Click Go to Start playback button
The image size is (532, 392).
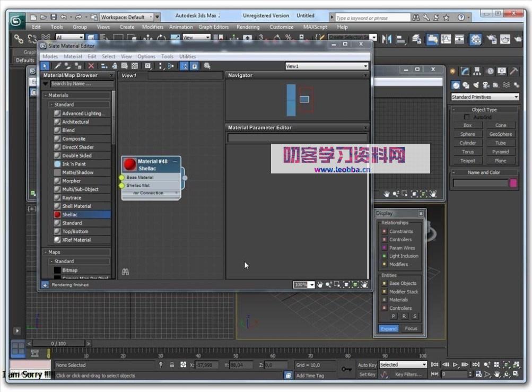click(x=434, y=364)
